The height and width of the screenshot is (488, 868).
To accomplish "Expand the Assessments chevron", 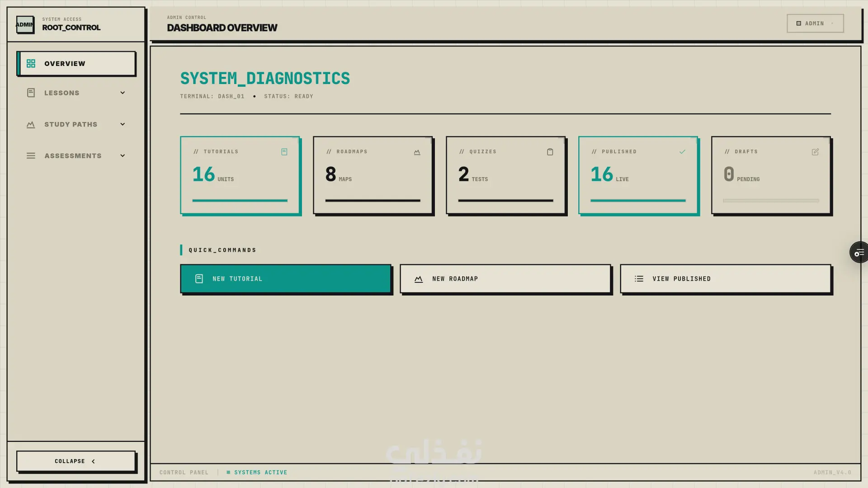I will click(x=123, y=156).
